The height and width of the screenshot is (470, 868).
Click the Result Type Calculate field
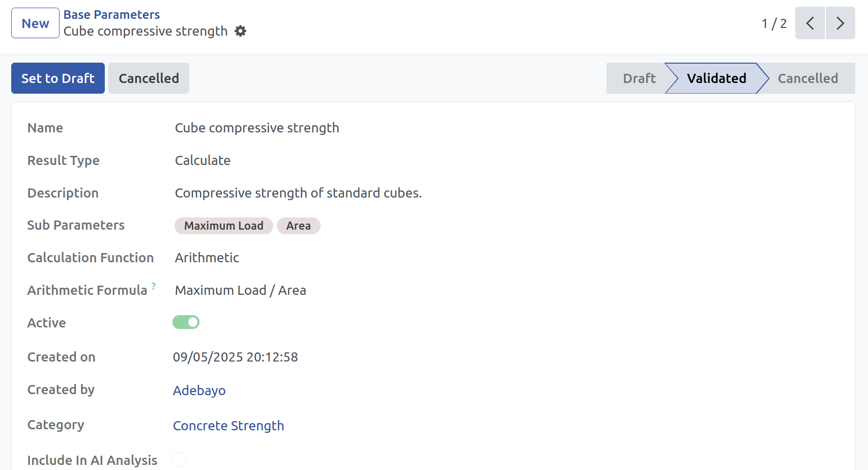pos(202,160)
